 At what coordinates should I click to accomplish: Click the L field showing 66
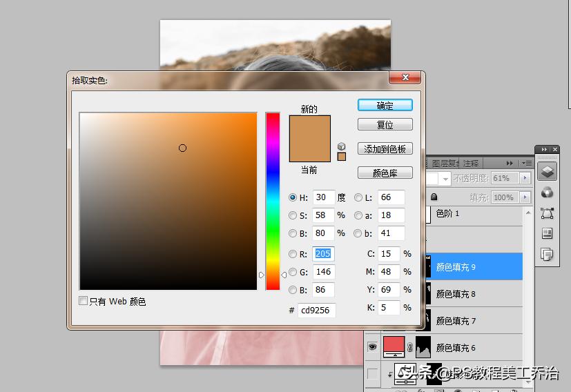point(391,197)
